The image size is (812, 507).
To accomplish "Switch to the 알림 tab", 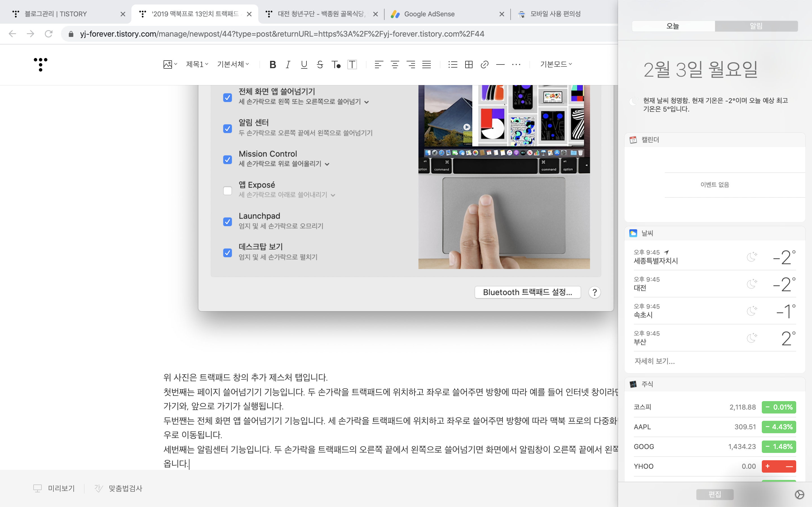I will point(756,26).
